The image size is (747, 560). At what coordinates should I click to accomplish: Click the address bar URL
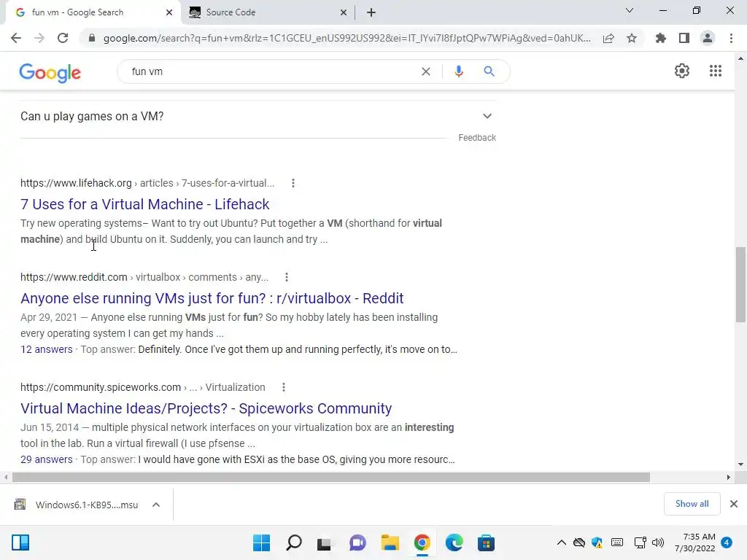(347, 38)
